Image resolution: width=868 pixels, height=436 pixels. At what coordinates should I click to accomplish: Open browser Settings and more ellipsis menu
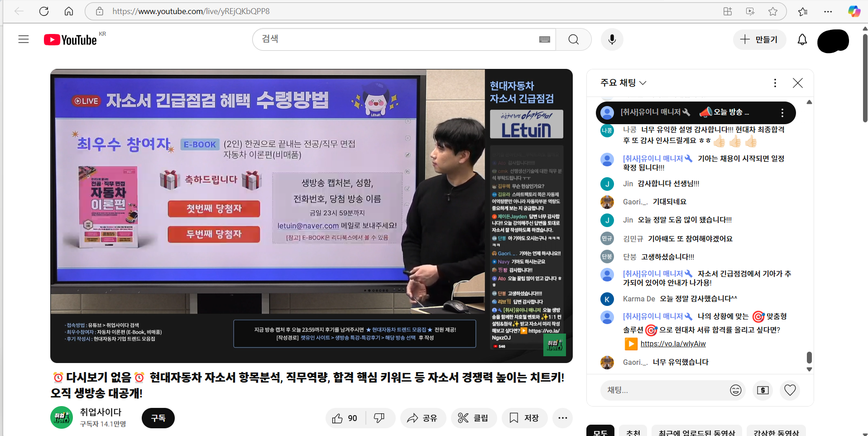pyautogui.click(x=828, y=11)
